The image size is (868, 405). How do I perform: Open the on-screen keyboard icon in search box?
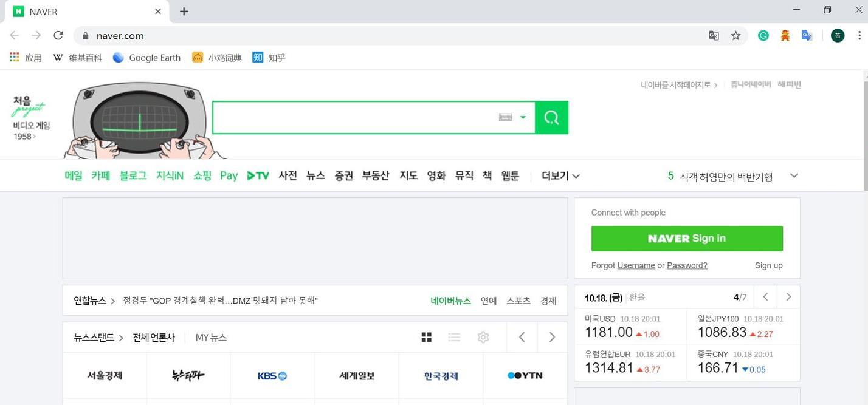(x=505, y=117)
